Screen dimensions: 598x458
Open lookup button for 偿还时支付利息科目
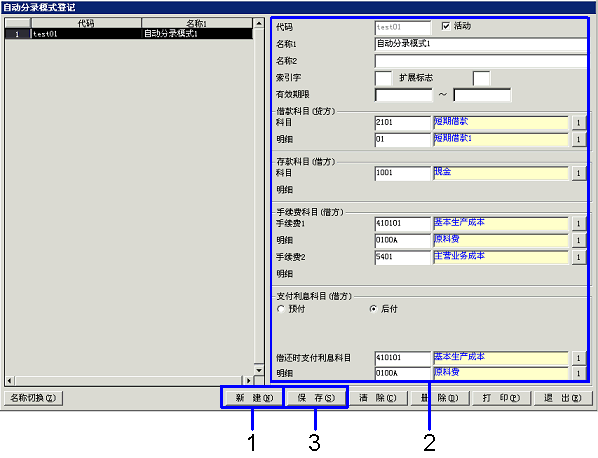[x=579, y=358]
